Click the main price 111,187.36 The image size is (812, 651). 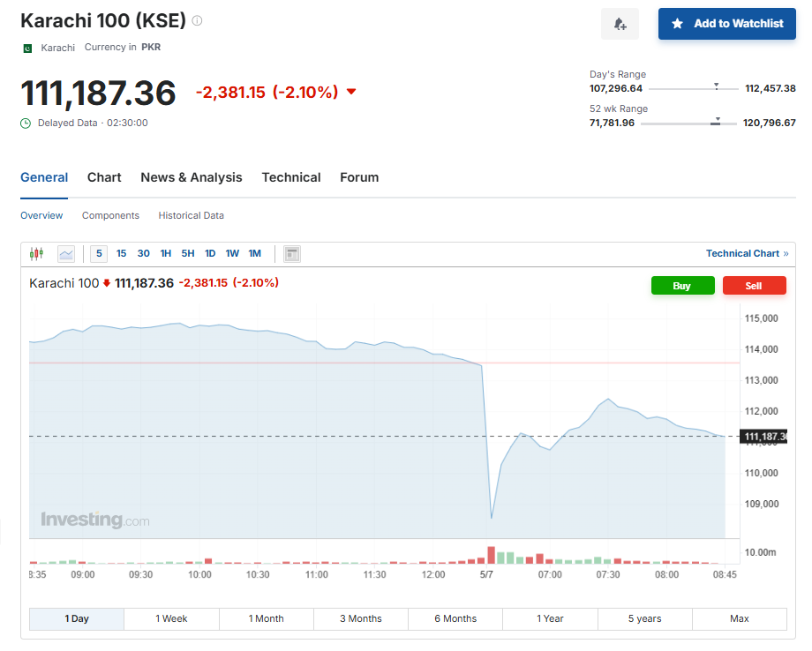98,94
